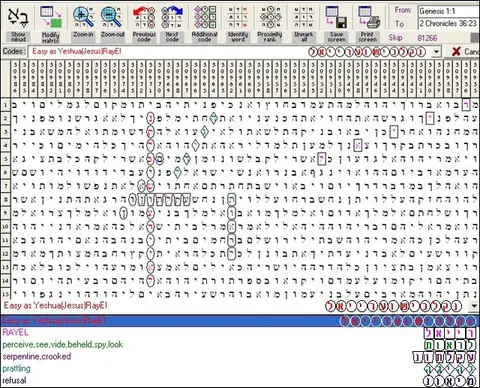Go to the Previous code
This screenshot has width=480, height=388.
click(144, 17)
